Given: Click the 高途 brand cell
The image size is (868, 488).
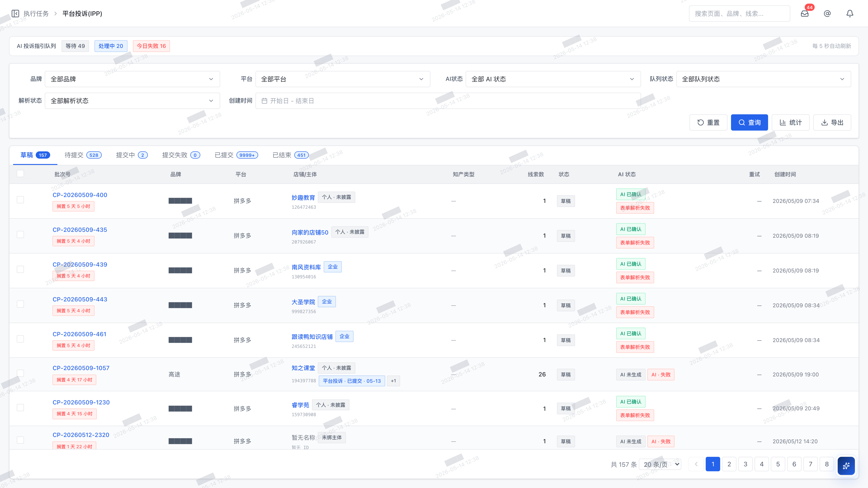Looking at the screenshot, I should coord(174,375).
